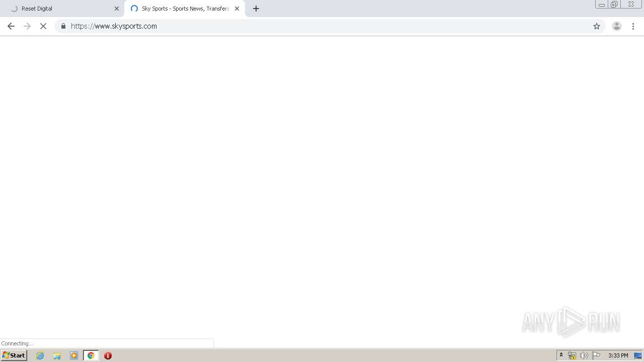Open the Chrome profile avatar menu
This screenshot has height=362, width=644.
tap(617, 26)
